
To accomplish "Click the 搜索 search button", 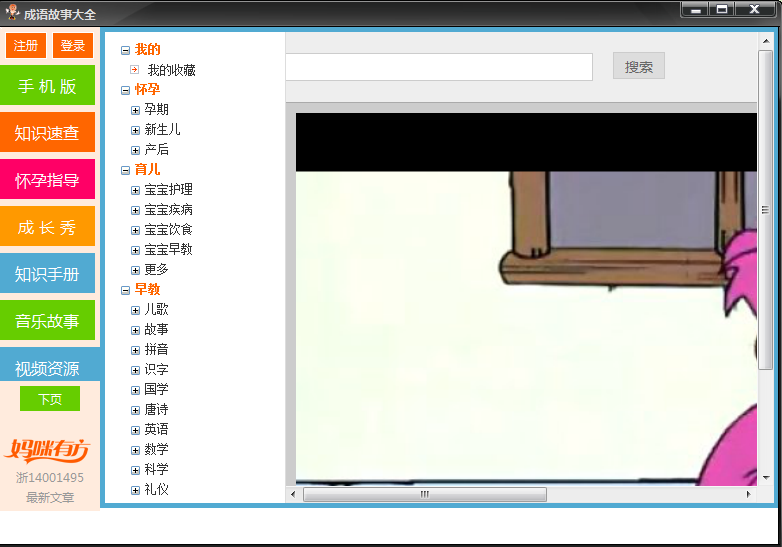I will click(639, 66).
